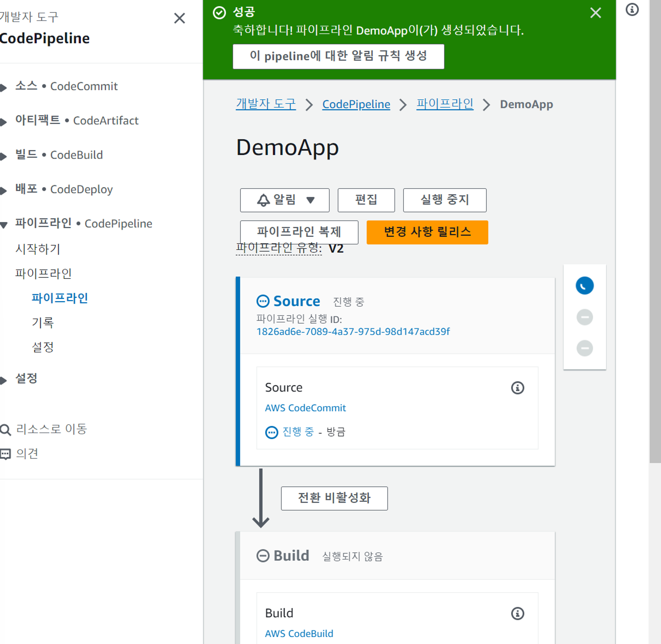This screenshot has height=644, width=661.
Task: Click the 의견 feedback chat icon
Action: pyautogui.click(x=6, y=454)
